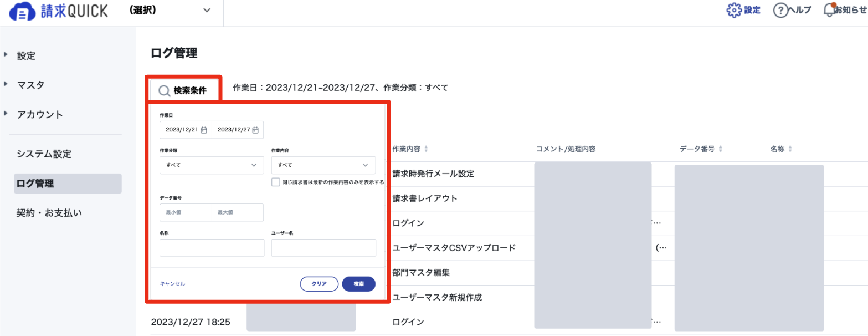Screen dimensions: 868x336
Task: Click the 部門マスタ編集 row
Action: click(421, 273)
